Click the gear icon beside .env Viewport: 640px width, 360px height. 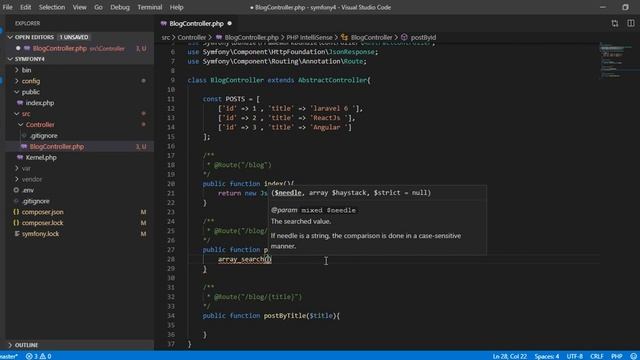(16, 190)
